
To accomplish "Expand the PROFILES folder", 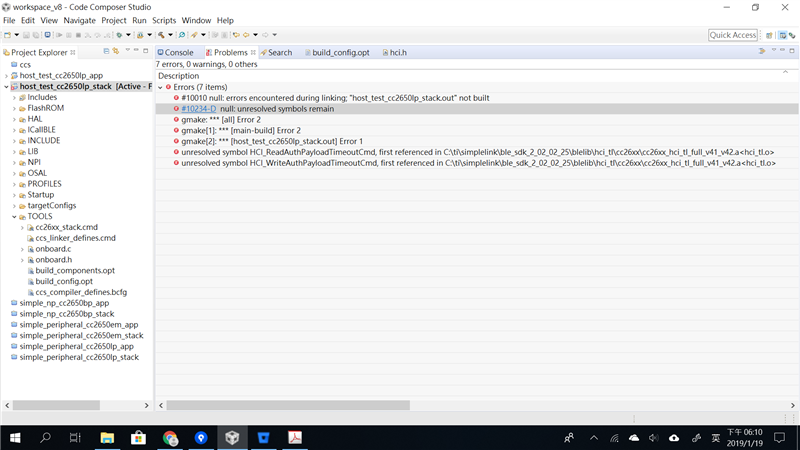I will 14,184.
